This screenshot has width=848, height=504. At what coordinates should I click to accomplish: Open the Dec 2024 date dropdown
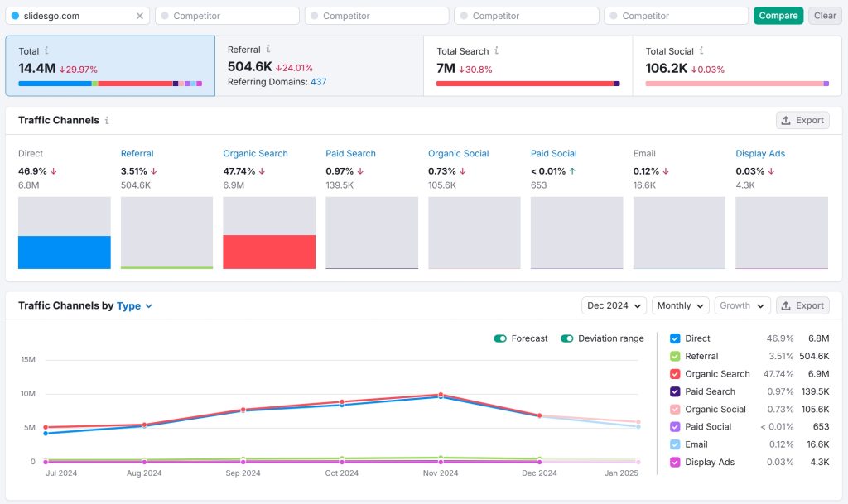[614, 305]
